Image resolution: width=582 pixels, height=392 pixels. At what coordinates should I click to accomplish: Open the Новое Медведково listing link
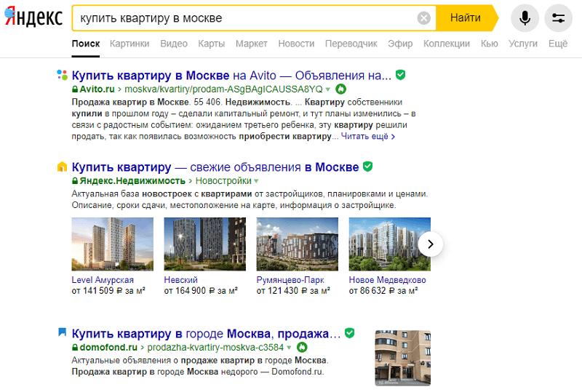click(x=388, y=280)
